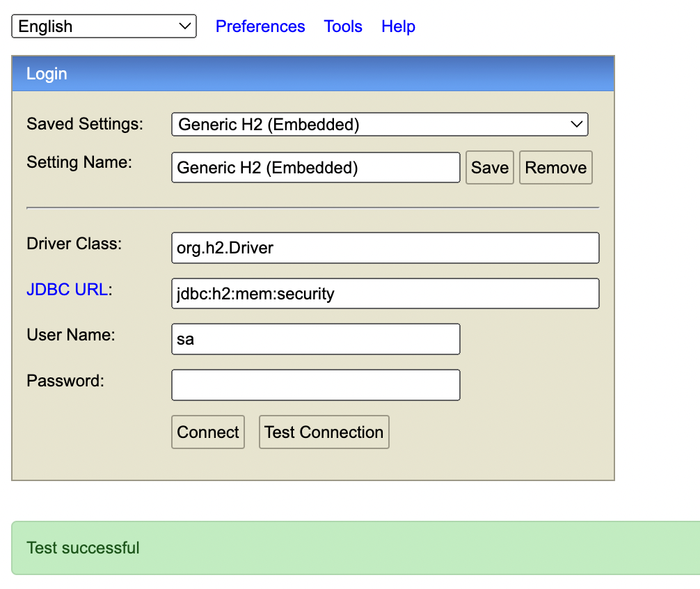The width and height of the screenshot is (700, 589).
Task: Click the Remove button
Action: tap(556, 168)
